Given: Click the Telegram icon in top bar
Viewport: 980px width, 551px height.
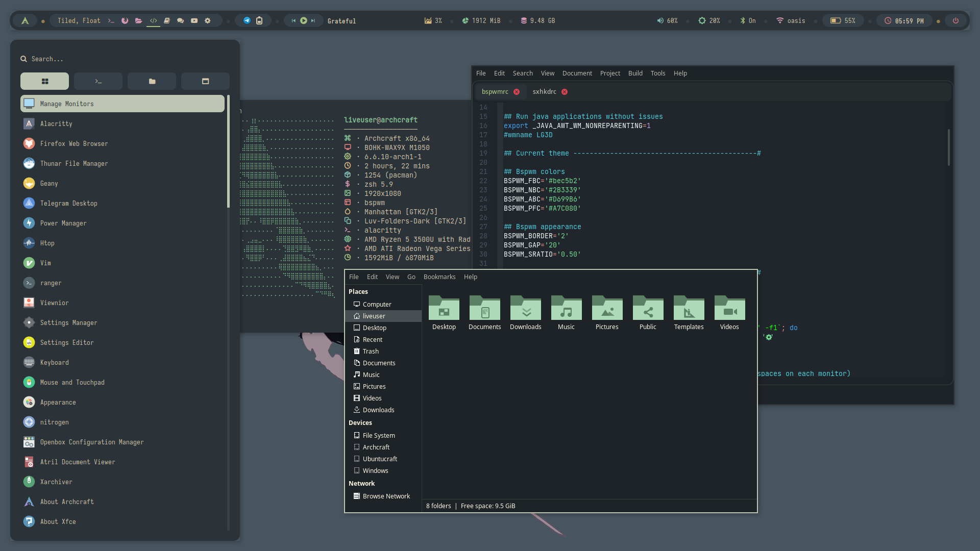Looking at the screenshot, I should [x=247, y=21].
